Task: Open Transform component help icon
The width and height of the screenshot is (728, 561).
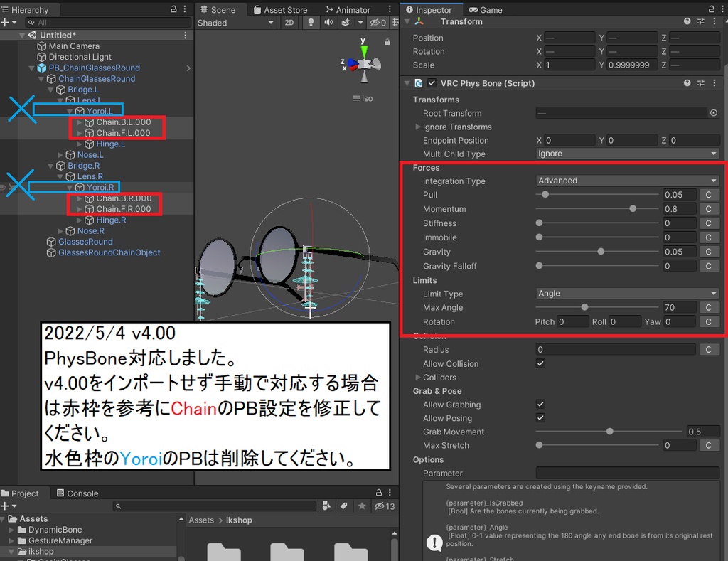Action: coord(687,21)
